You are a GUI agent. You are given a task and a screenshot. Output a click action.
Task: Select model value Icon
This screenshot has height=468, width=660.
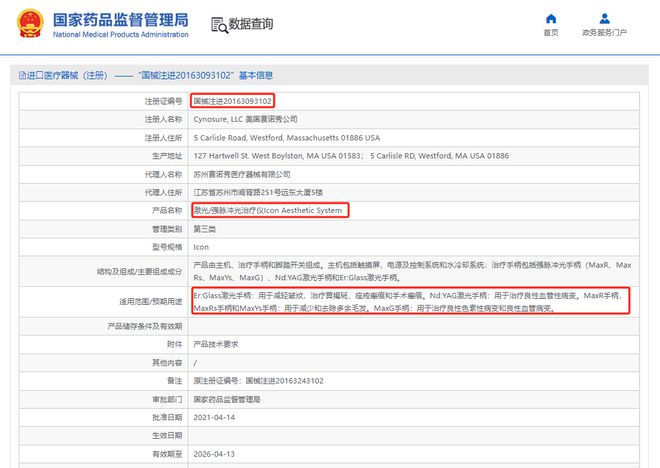[x=201, y=247]
